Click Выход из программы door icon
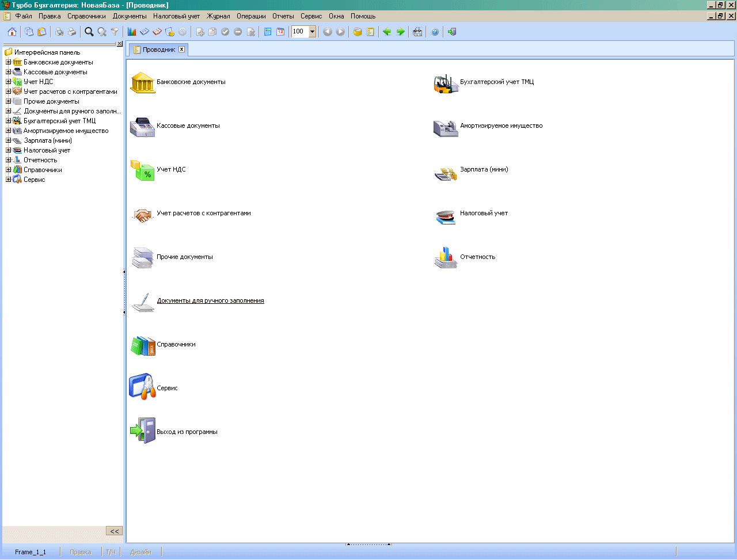Viewport: 737px width, 560px height. coord(142,431)
